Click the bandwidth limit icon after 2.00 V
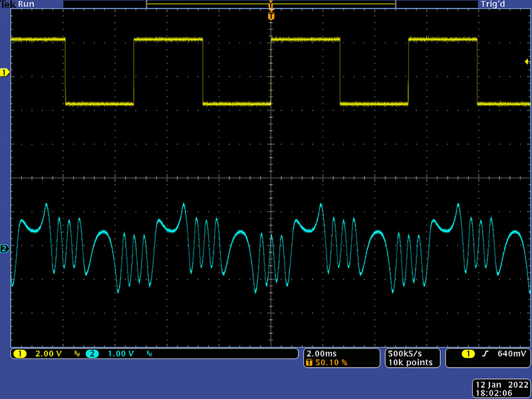Viewport: 532px width, 399px height. pyautogui.click(x=77, y=354)
